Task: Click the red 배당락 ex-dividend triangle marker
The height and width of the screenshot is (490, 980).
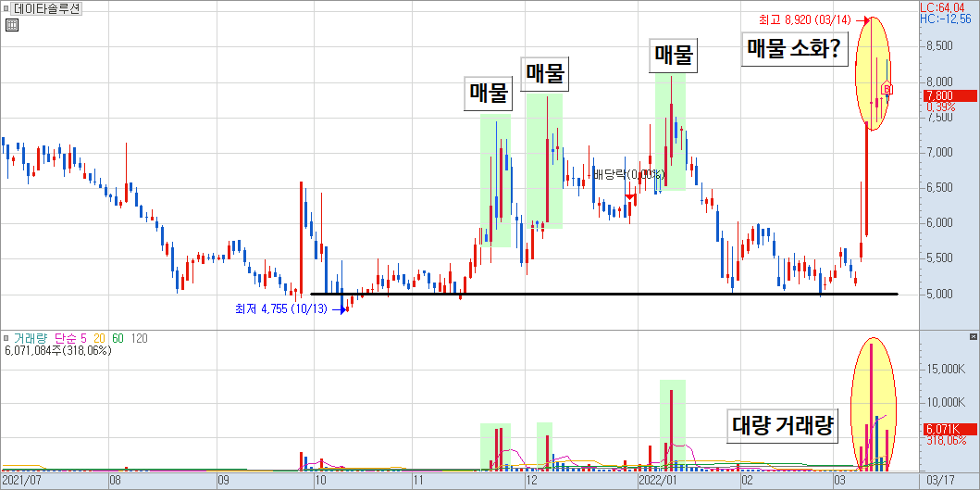Action: click(x=630, y=197)
